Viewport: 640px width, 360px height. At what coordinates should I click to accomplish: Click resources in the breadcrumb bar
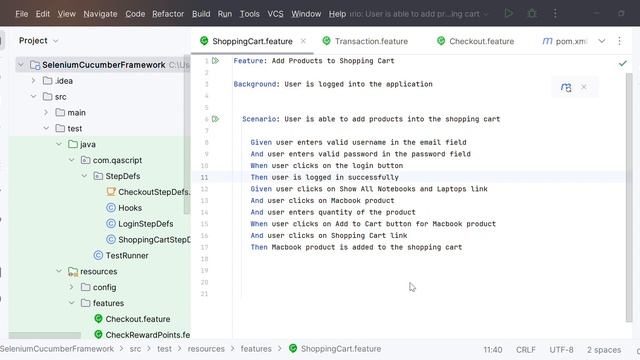point(206,349)
